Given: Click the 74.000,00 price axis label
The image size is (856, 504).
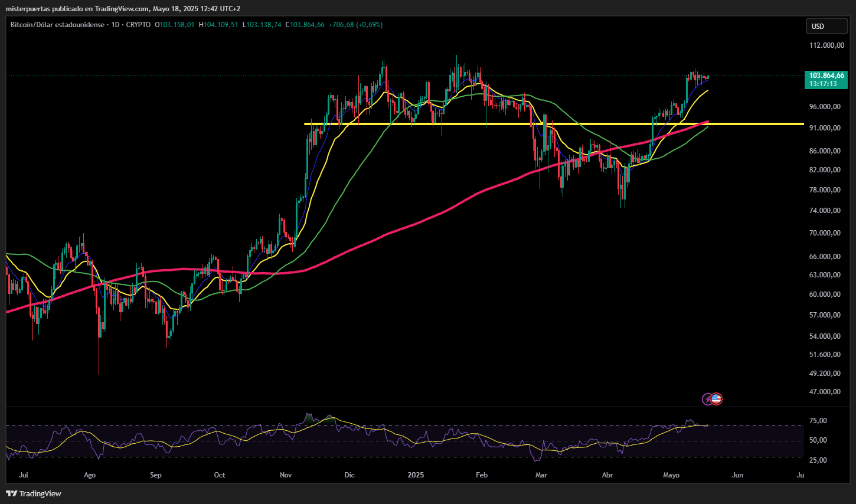Looking at the screenshot, I should click(825, 211).
